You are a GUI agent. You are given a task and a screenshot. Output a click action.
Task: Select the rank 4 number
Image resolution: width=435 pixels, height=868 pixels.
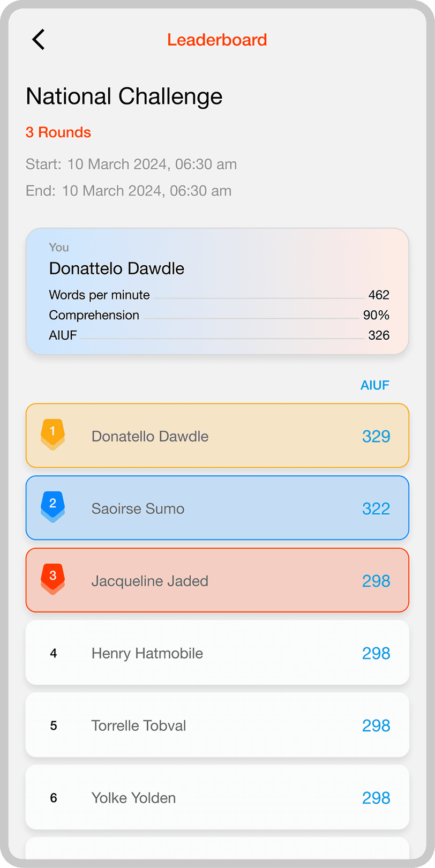[54, 653]
